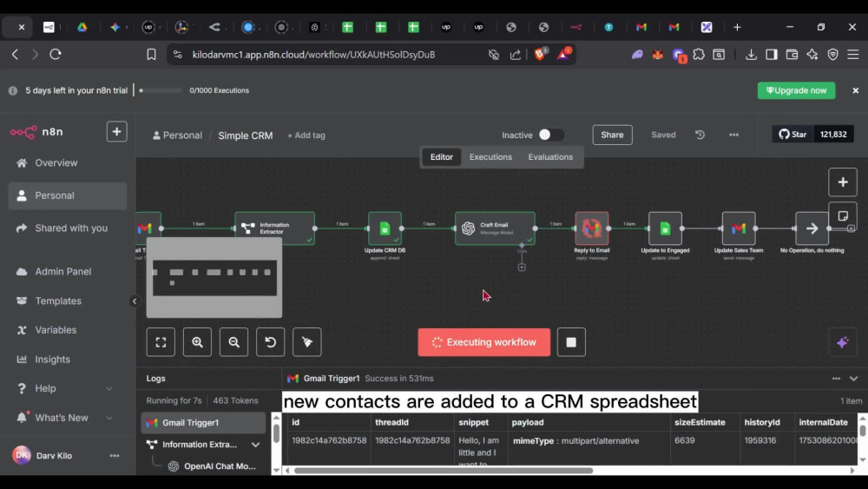The image size is (868, 489).
Task: Go to Templates
Action: tap(58, 301)
